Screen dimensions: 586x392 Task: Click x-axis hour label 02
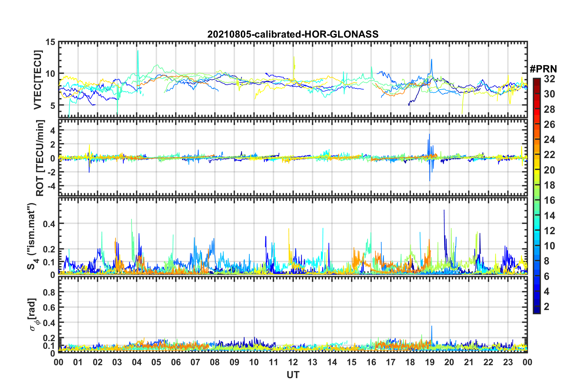click(98, 362)
